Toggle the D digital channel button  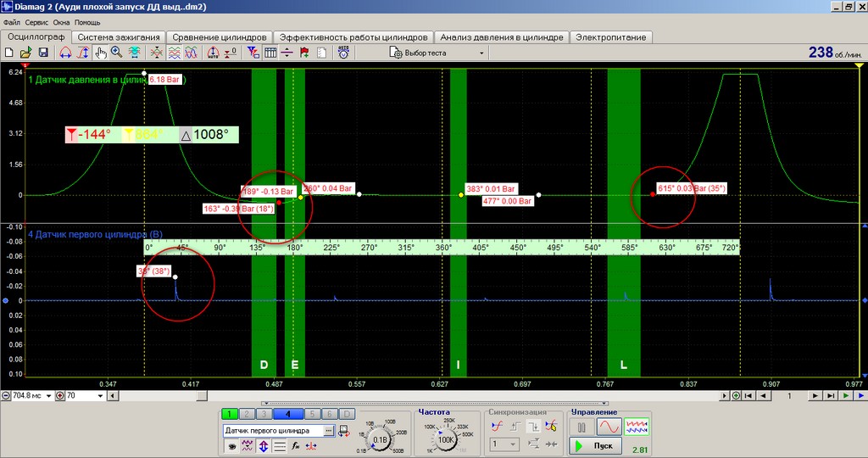pyautogui.click(x=347, y=414)
